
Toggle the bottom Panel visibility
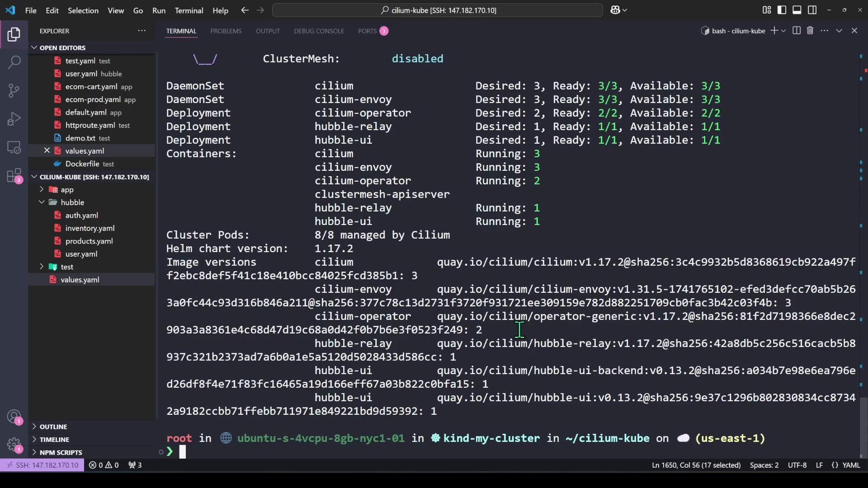(797, 10)
